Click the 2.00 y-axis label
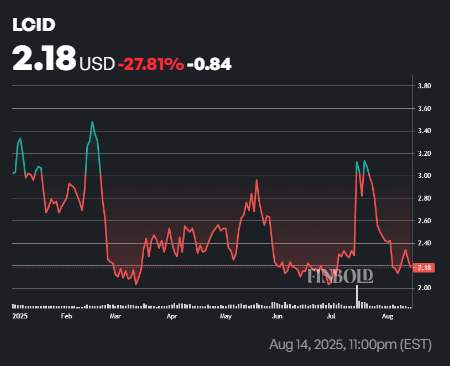450x366 pixels. 425,288
